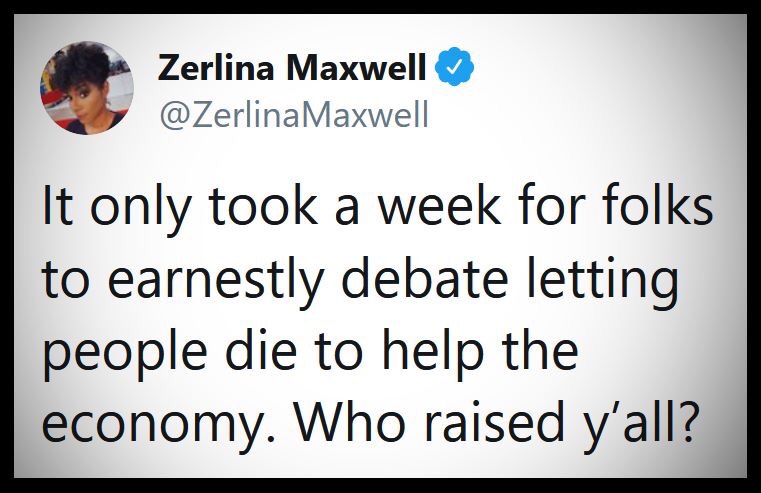Click the blue verified checkmark badge

[455, 70]
